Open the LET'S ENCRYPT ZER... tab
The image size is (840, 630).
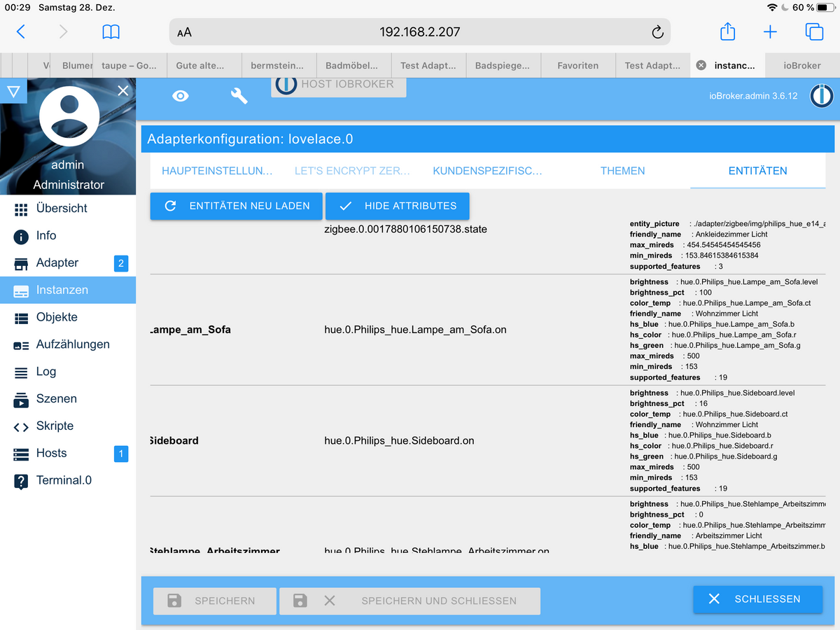(x=352, y=171)
